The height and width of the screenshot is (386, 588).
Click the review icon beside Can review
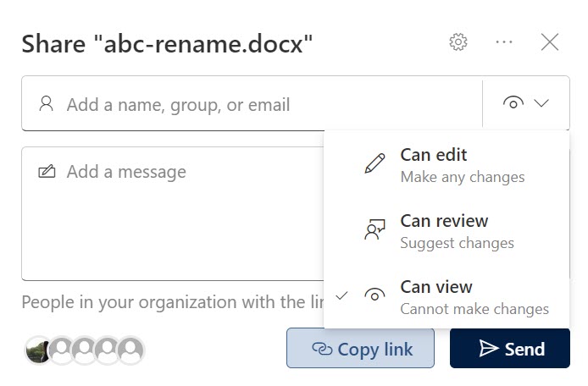(x=374, y=230)
